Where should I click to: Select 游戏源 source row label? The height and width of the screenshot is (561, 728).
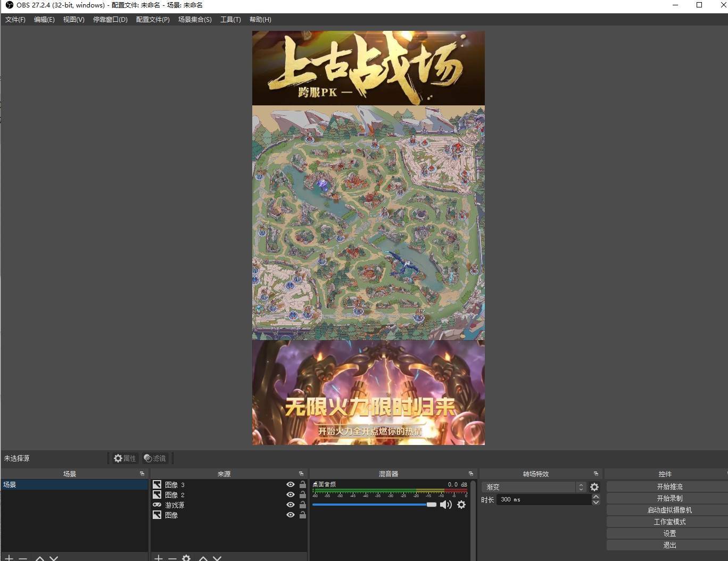point(175,505)
